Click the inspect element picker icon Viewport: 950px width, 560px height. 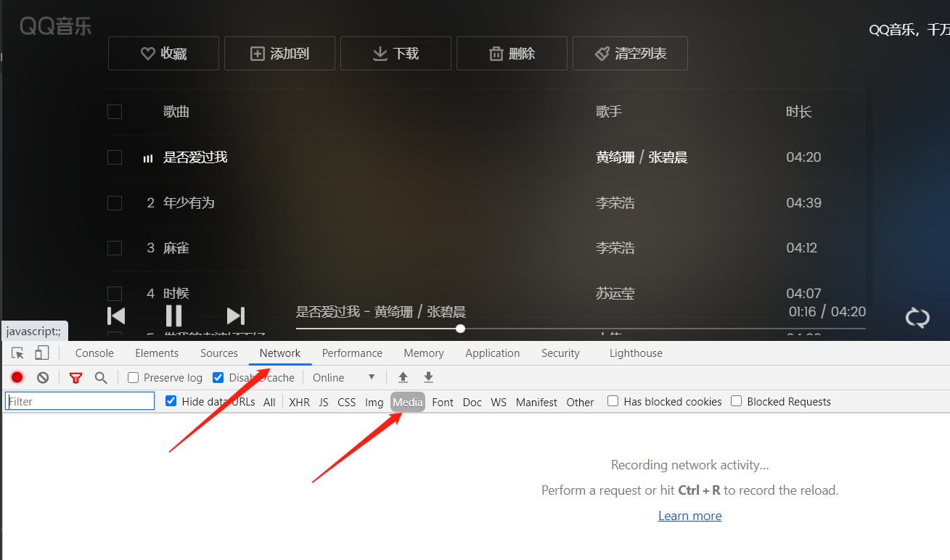tap(18, 353)
